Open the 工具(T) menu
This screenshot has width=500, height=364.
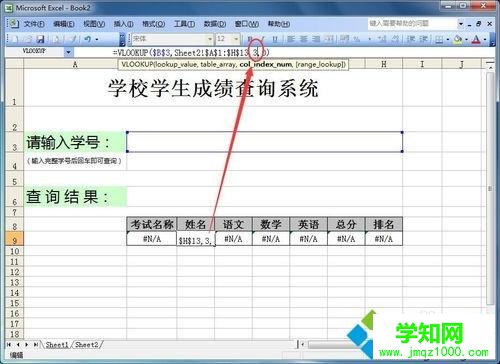tap(184, 24)
